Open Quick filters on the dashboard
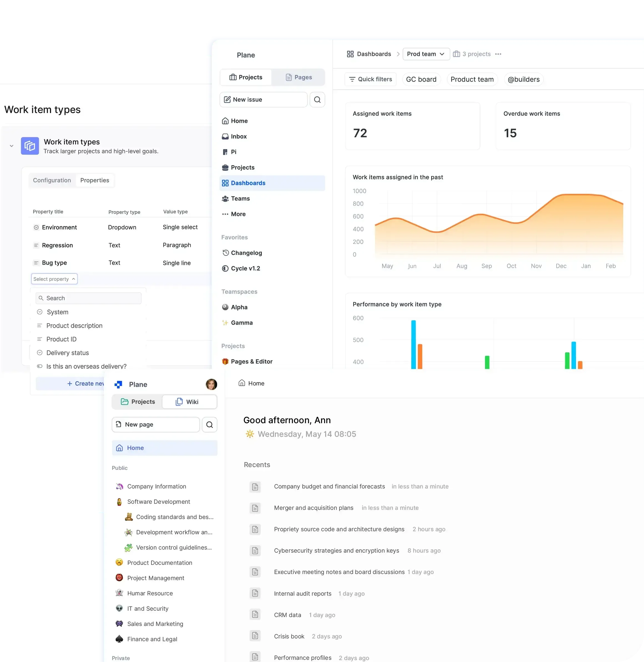 (370, 79)
